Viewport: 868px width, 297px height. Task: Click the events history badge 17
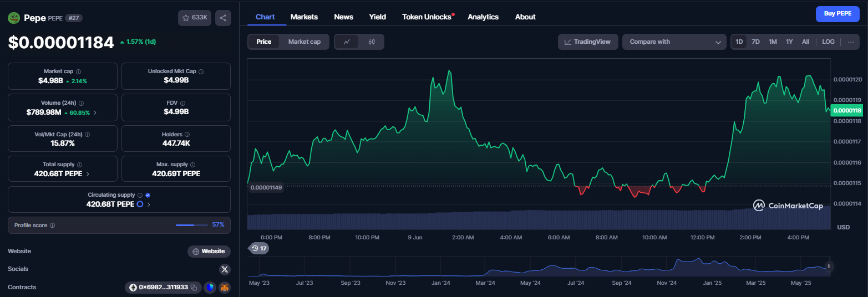coord(259,248)
